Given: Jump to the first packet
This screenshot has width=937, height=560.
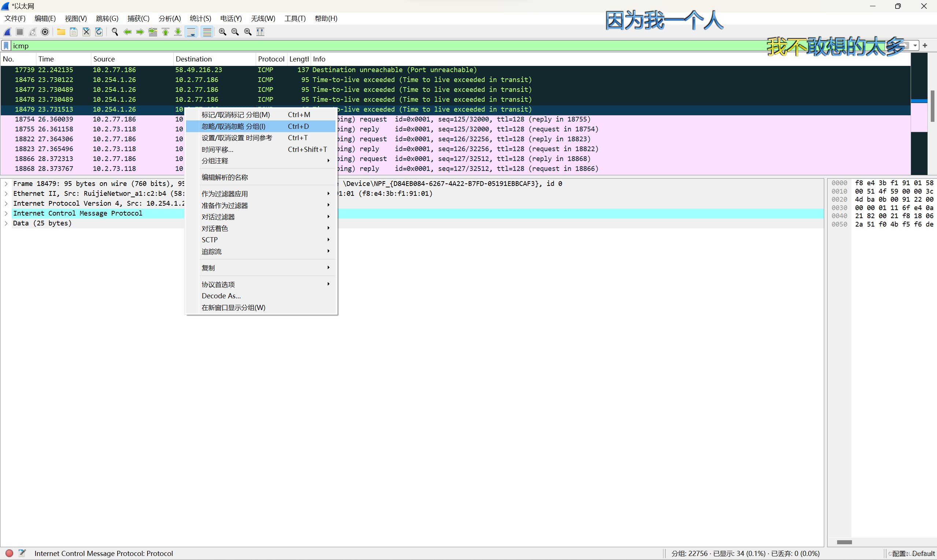Looking at the screenshot, I should point(166,32).
